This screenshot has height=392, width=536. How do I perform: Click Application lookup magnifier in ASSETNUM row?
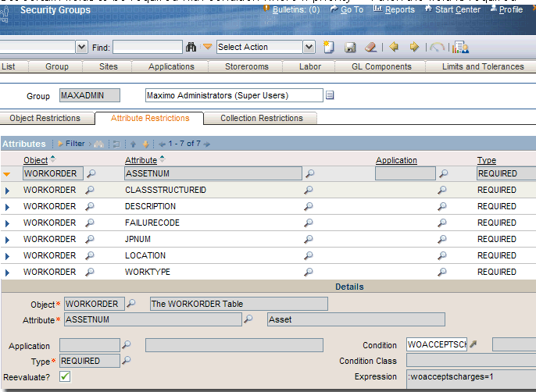click(x=443, y=173)
